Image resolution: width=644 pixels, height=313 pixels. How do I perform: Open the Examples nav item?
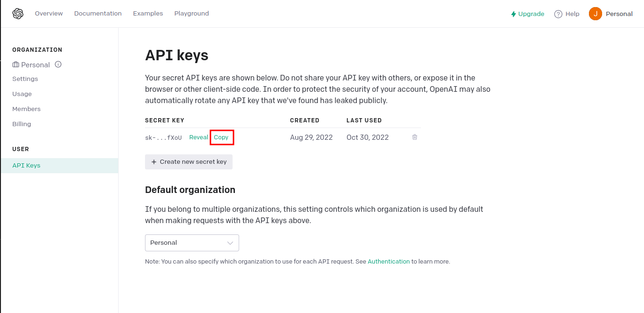(x=148, y=14)
